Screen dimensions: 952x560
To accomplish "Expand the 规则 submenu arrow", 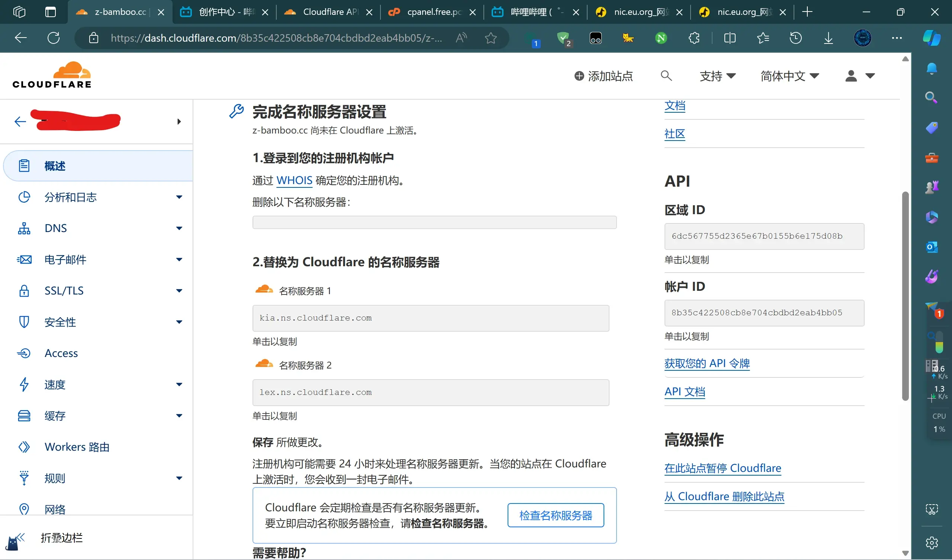I will click(x=179, y=478).
